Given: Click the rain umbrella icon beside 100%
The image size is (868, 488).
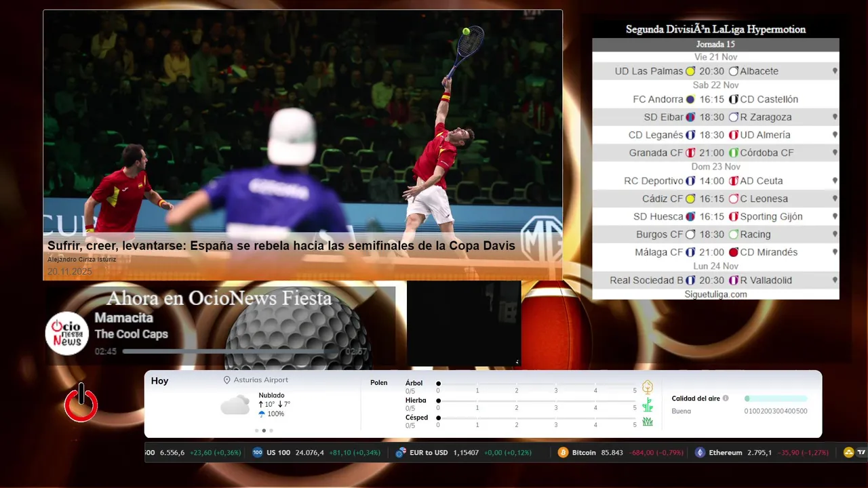Looking at the screenshot, I should (262, 414).
